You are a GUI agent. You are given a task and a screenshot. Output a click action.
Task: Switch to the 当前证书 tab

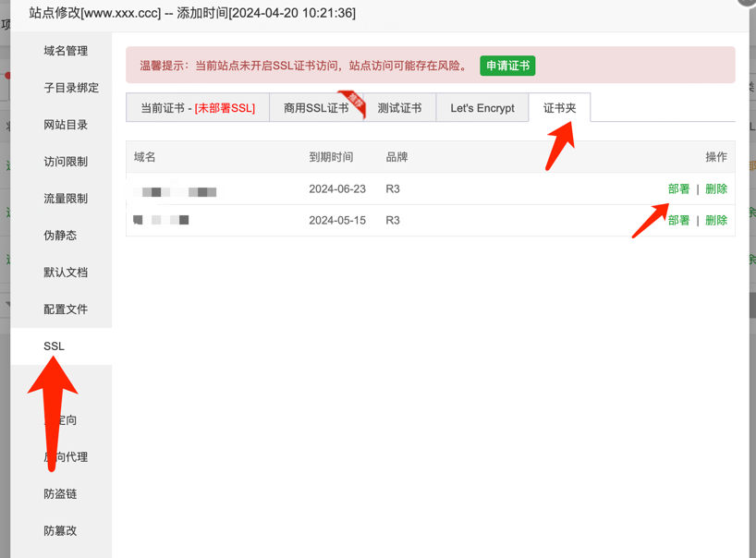198,108
